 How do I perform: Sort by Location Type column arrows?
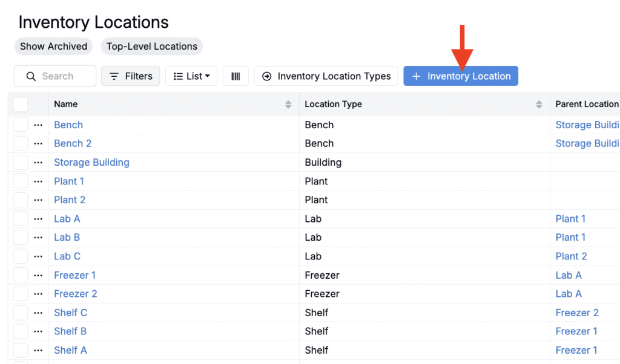tap(539, 105)
